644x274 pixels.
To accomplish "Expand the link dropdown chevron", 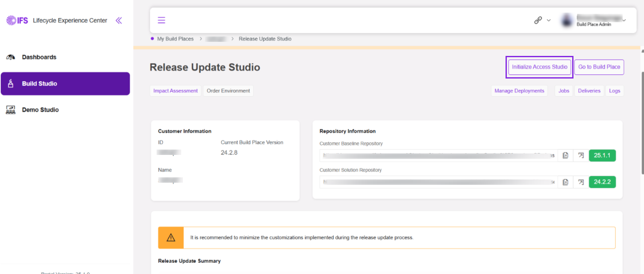I will [x=549, y=20].
